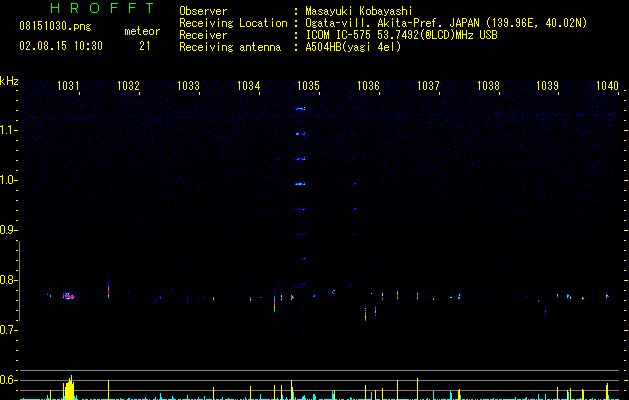Click the meteor count label
Image resolution: width=629 pixels, height=400 pixels.
(x=142, y=31)
